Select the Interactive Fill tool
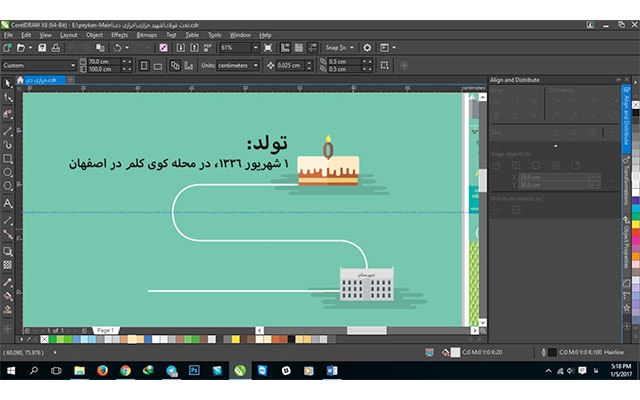 point(7,296)
